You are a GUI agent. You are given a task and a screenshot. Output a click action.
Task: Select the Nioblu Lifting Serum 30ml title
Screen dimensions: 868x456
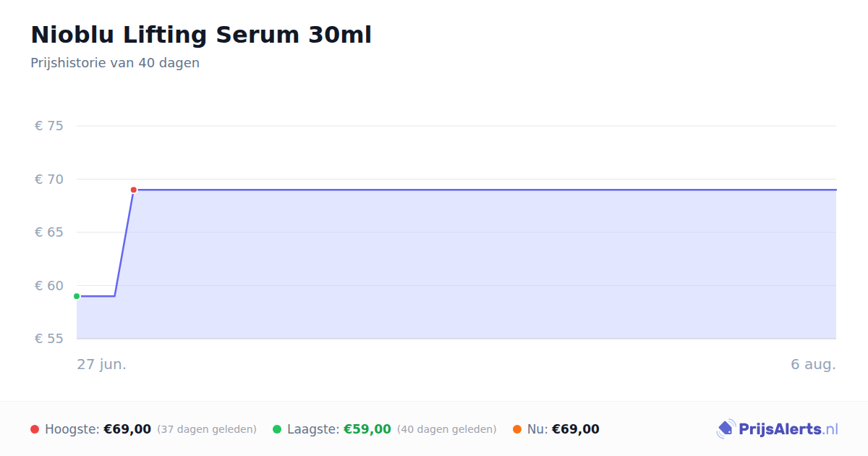tap(201, 35)
